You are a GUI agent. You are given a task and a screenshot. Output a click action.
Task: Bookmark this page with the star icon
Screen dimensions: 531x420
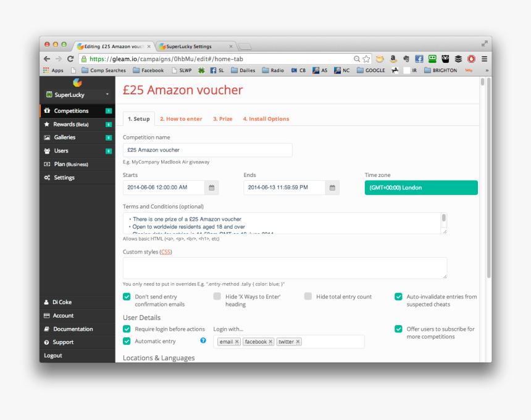pos(366,59)
